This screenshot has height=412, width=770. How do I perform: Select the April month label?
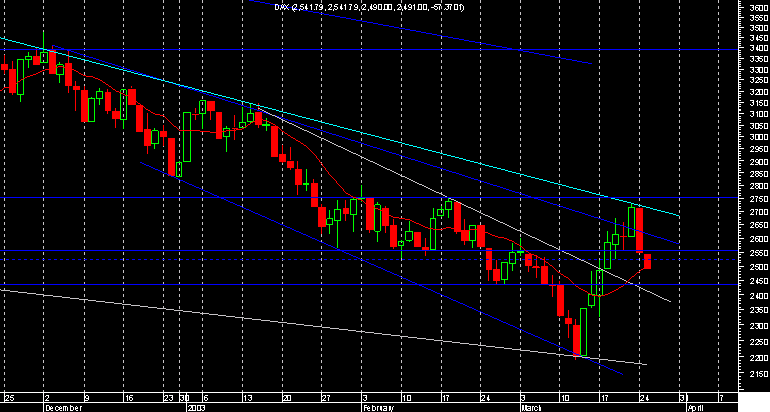click(696, 408)
